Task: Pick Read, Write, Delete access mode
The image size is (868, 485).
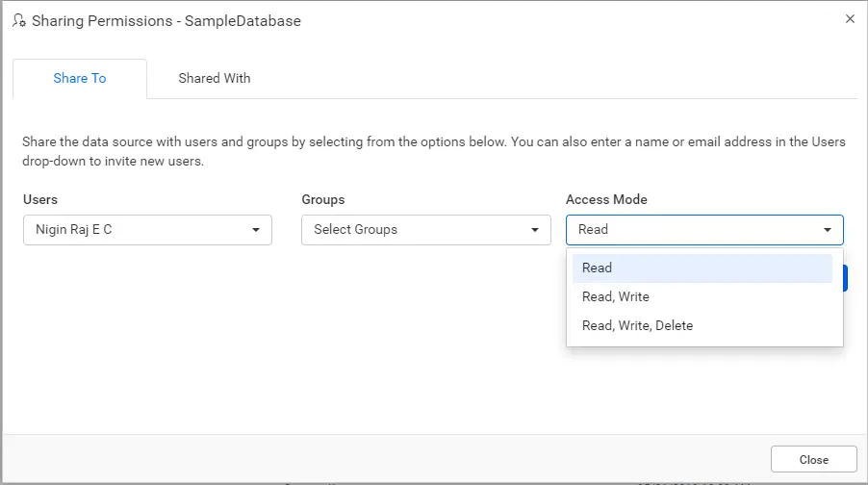Action: pyautogui.click(x=637, y=326)
